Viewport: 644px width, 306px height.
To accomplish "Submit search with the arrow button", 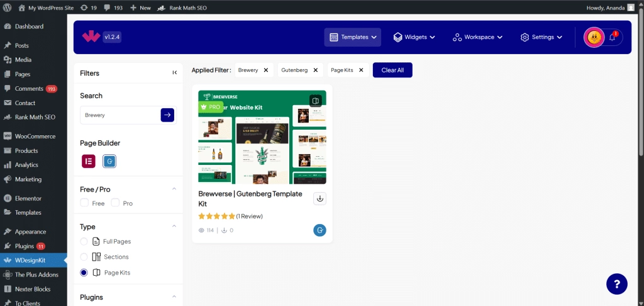I will pyautogui.click(x=167, y=115).
